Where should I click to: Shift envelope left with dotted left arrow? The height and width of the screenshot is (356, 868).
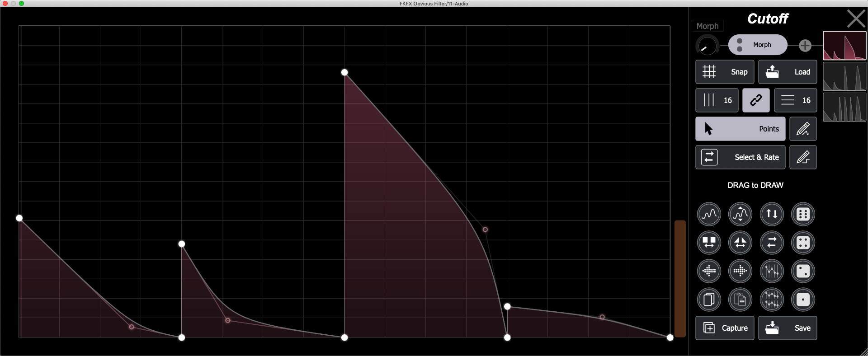coord(709,271)
